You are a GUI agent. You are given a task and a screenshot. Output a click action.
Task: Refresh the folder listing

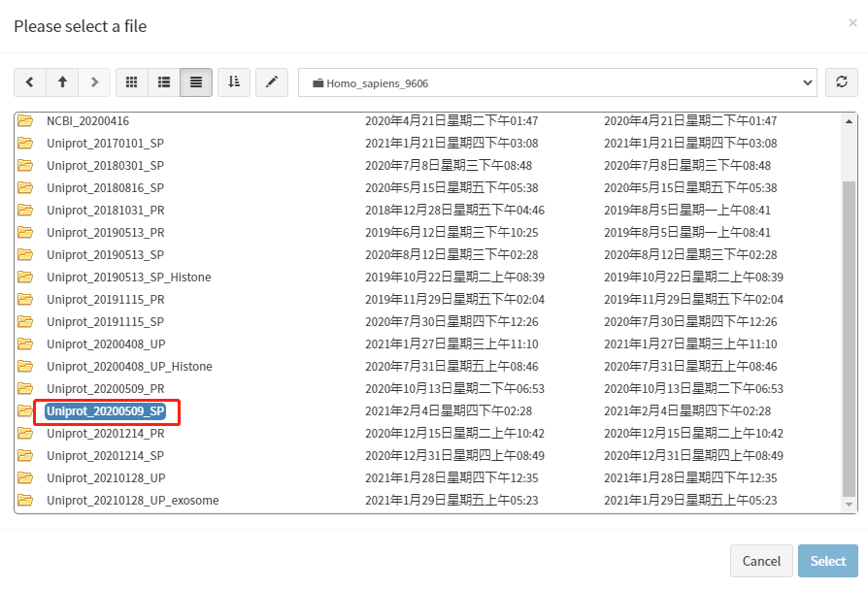(x=842, y=82)
